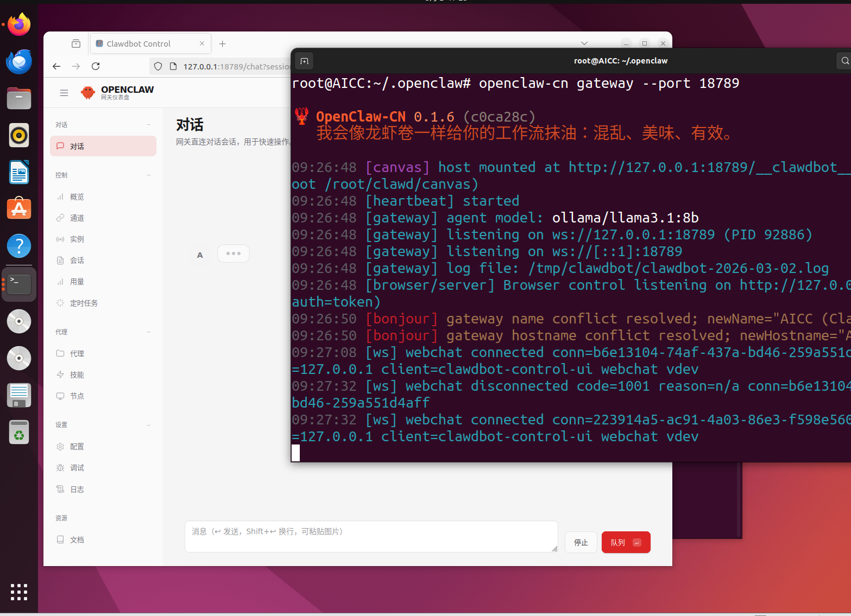Open Ubuntu Software store icon
Image resolution: width=851 pixels, height=616 pixels.
19,209
